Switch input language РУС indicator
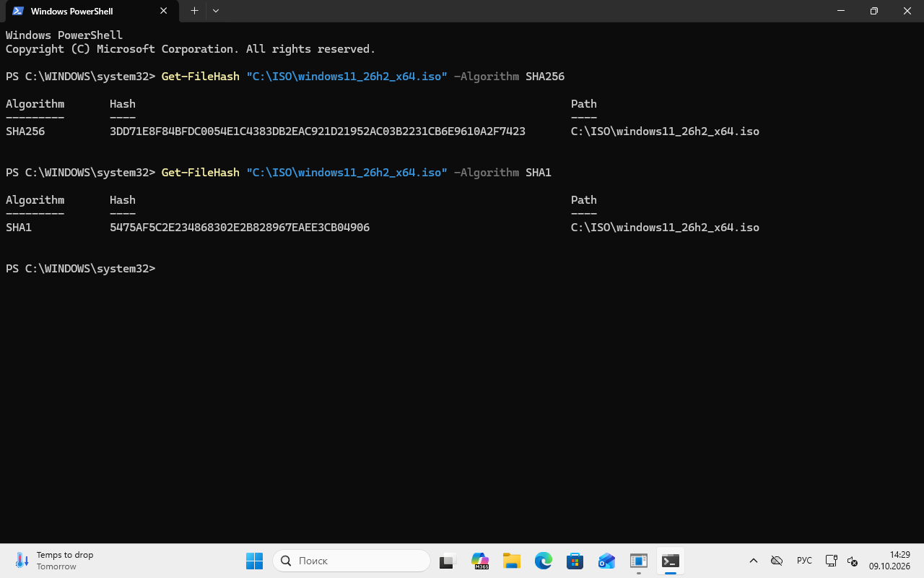This screenshot has height=578, width=924. (804, 561)
